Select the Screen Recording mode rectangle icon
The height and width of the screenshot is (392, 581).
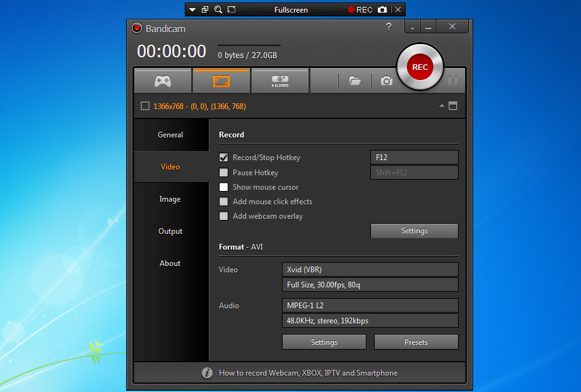(221, 81)
